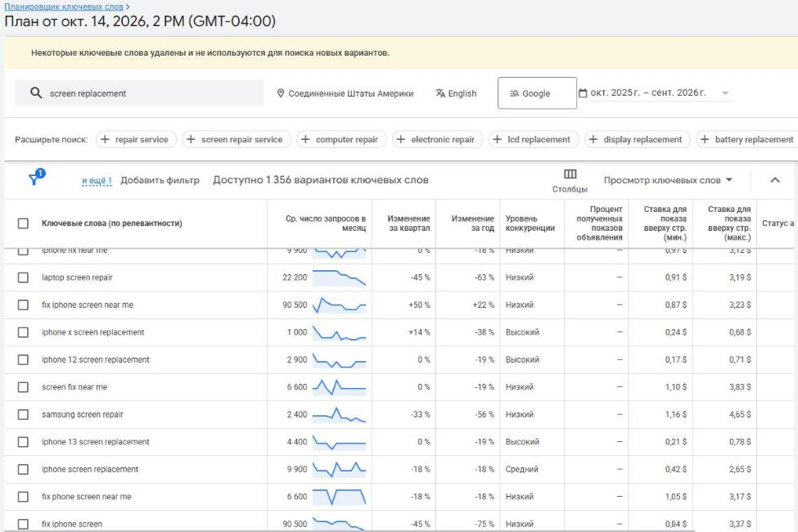Add computer repair to the search
798x532 pixels.
pos(341,139)
